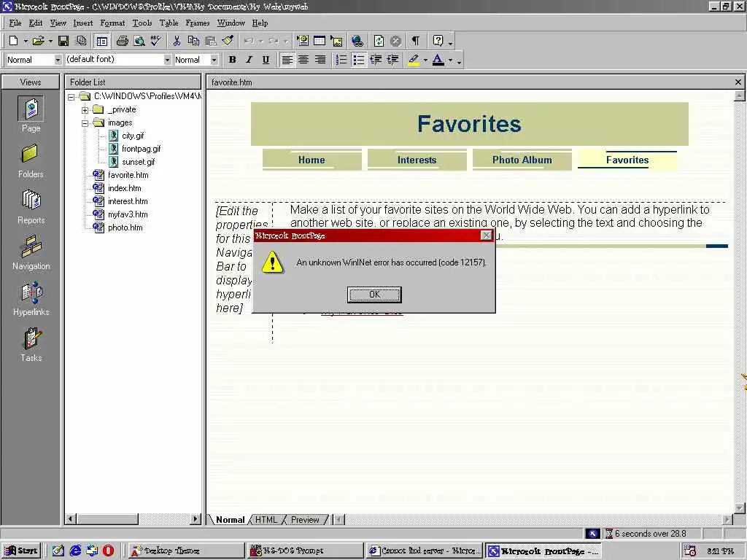Open the Open-file dropdown arrow
The image size is (747, 560).
click(x=50, y=42)
